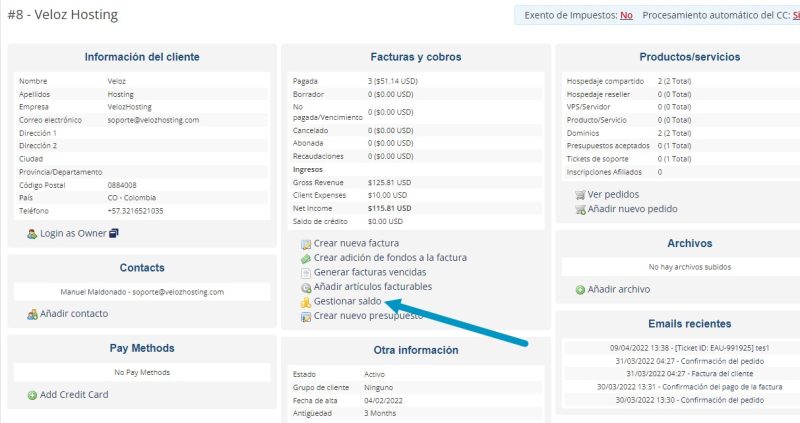Click the Crear nueva factura icon
800x423 pixels.
pos(306,244)
